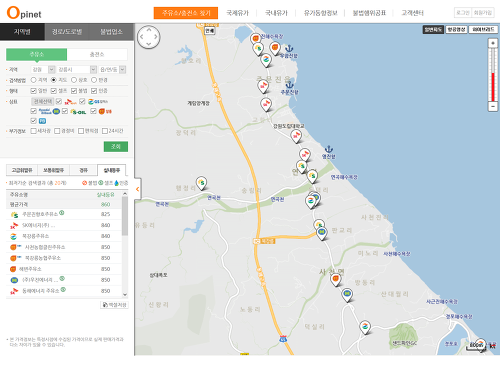Screen dimensions: 500x367
Task: Click the map pan direction control
Action: 149,37
